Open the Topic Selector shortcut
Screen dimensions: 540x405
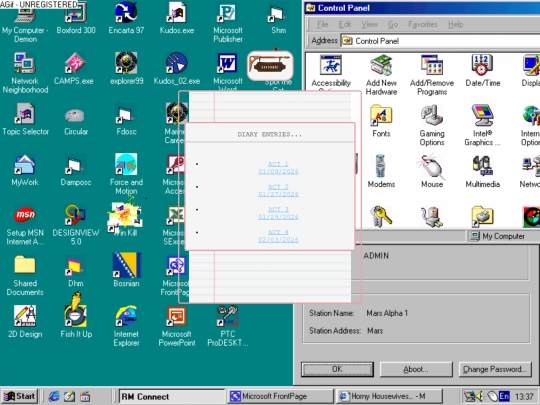pos(25,119)
